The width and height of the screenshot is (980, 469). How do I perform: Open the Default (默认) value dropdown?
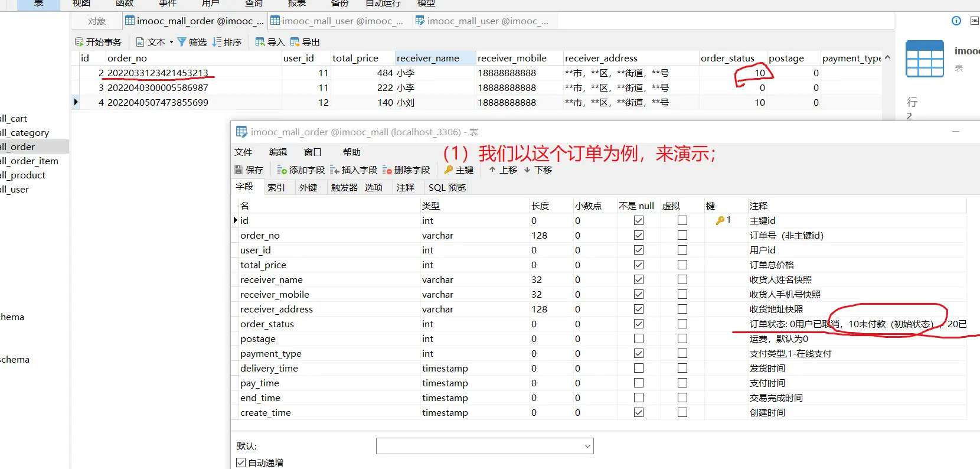click(587, 446)
